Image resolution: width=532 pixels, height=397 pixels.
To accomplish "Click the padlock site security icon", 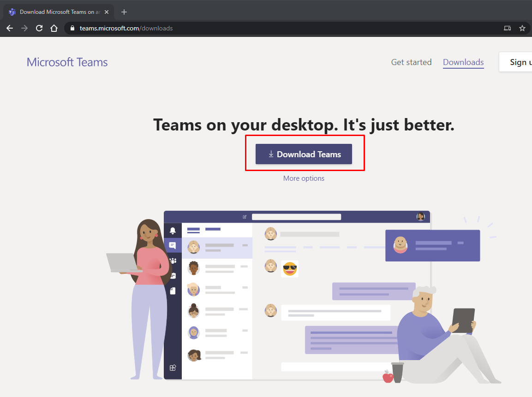I will [x=72, y=28].
